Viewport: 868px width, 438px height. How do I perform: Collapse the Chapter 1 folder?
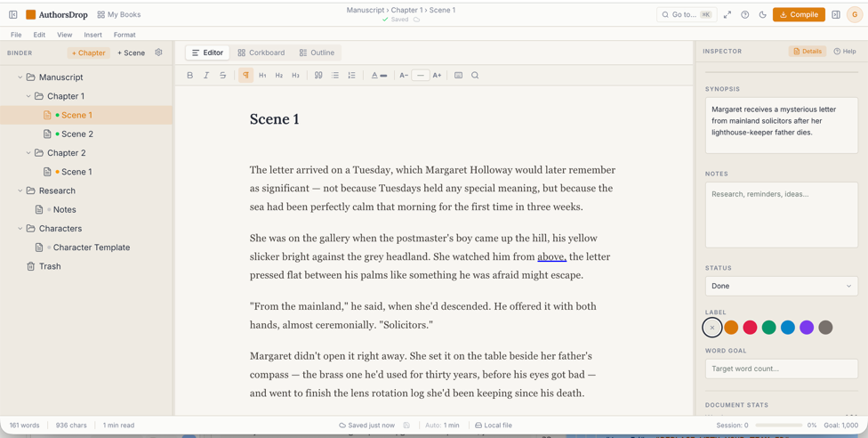click(28, 96)
